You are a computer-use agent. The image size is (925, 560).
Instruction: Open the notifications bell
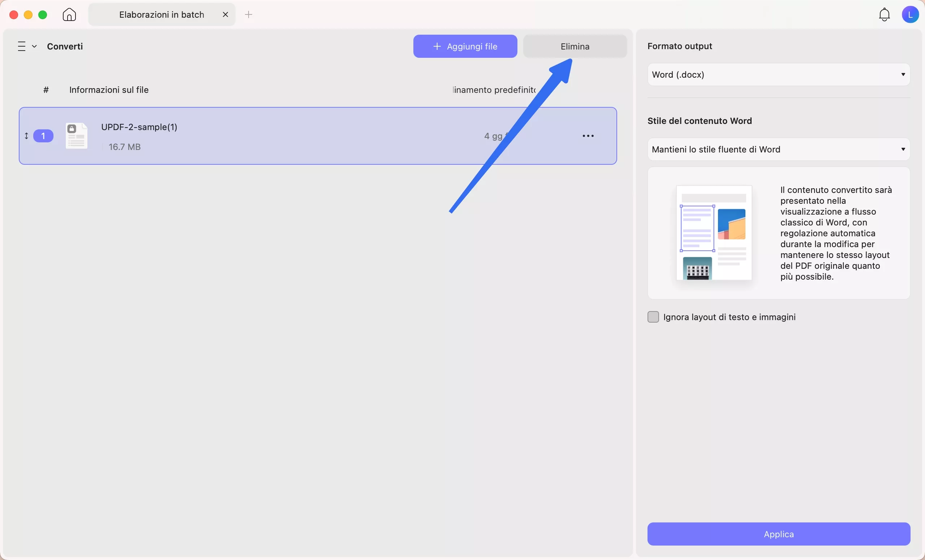[x=885, y=15]
